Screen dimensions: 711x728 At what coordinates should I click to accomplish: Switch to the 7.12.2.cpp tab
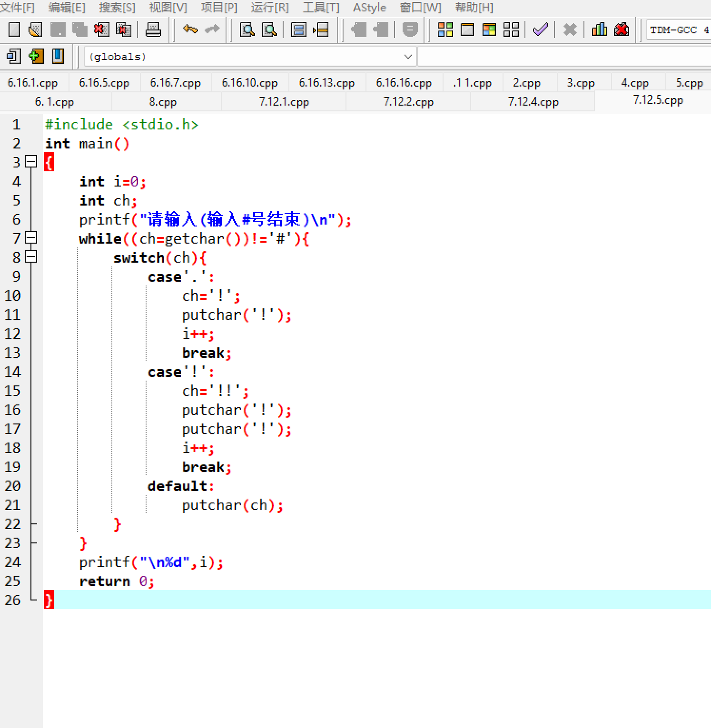(409, 101)
